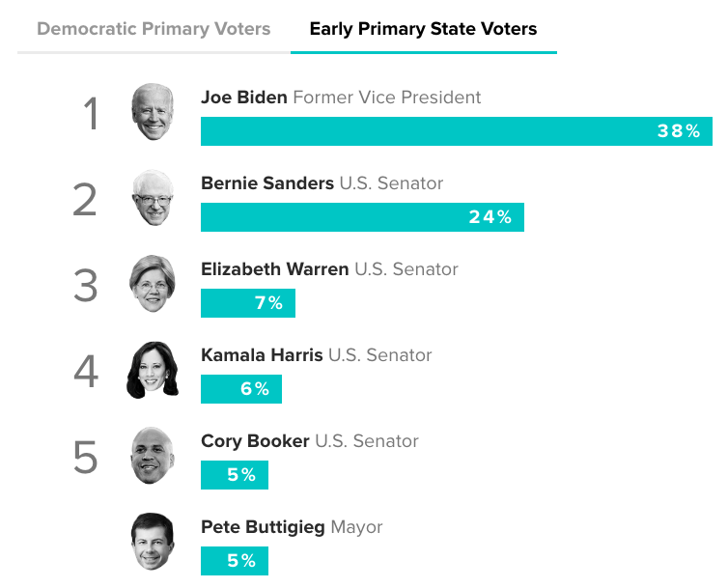Click Elizabeth Warren's headshot photo
The width and height of the screenshot is (728, 588).
(153, 283)
